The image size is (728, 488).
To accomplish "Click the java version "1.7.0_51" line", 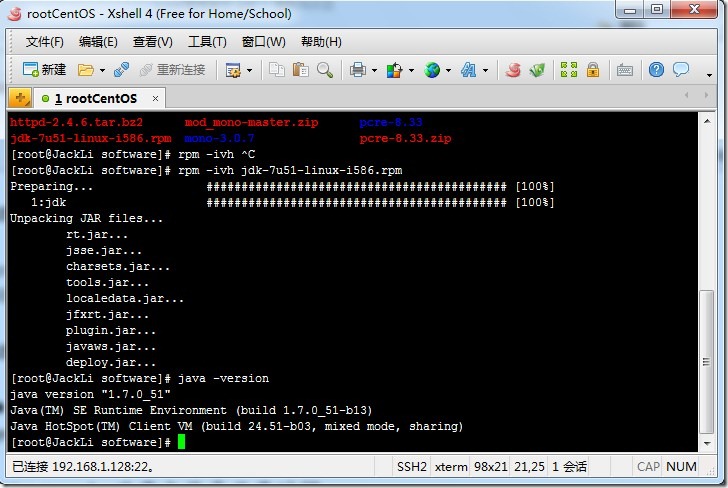I will pos(91,395).
